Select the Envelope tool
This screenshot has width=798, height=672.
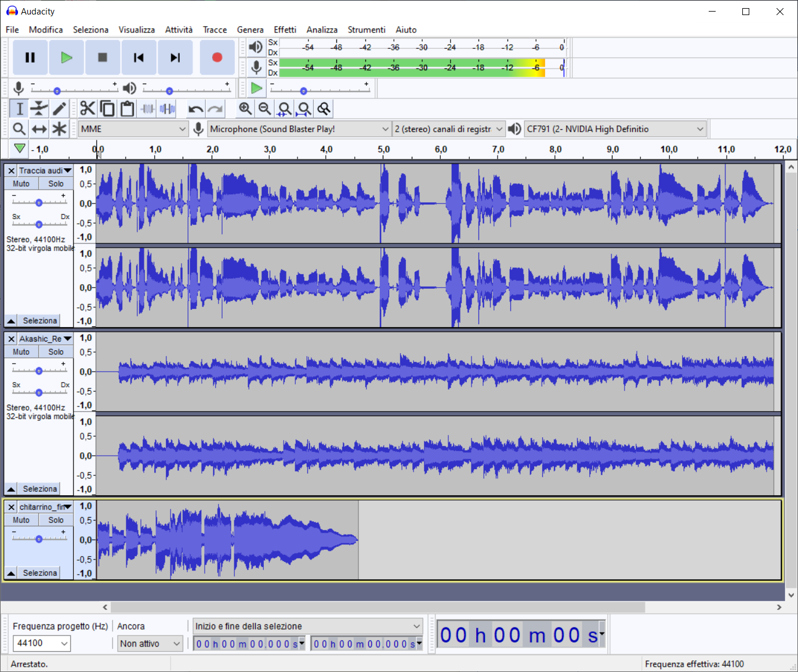(39, 108)
